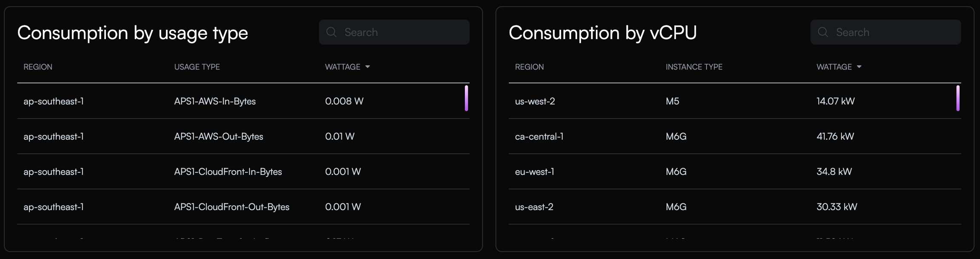This screenshot has width=980, height=259.
Task: Sort by Instance Type column header
Action: (694, 67)
